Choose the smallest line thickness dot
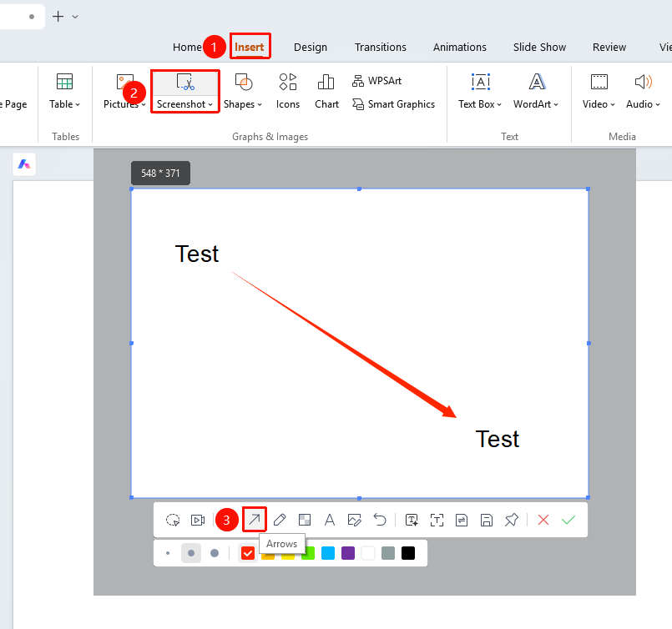 pos(168,553)
